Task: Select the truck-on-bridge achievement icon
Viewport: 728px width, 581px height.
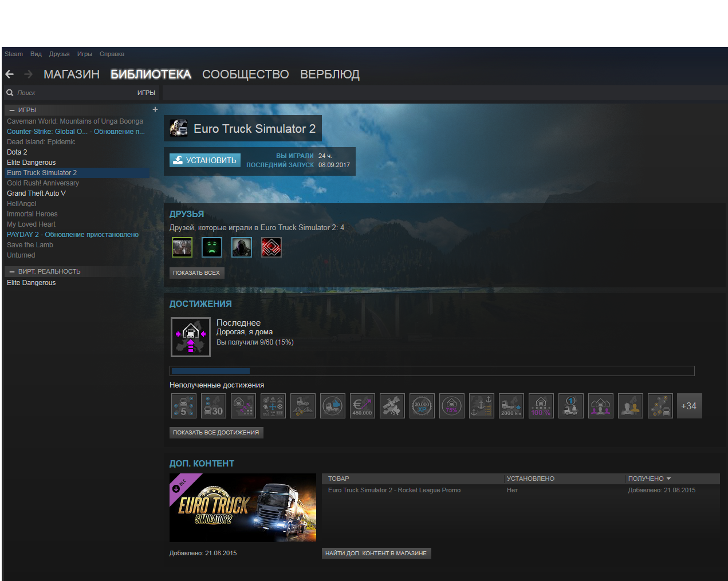Action: click(x=303, y=406)
